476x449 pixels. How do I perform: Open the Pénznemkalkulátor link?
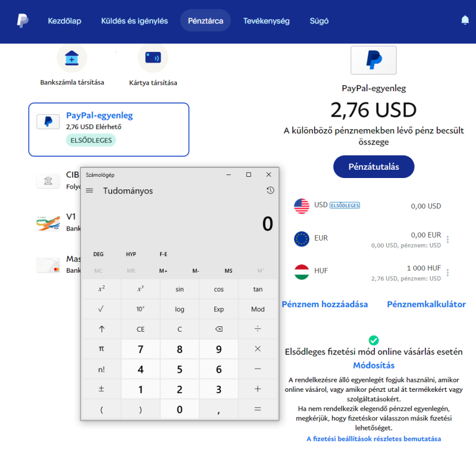point(426,304)
